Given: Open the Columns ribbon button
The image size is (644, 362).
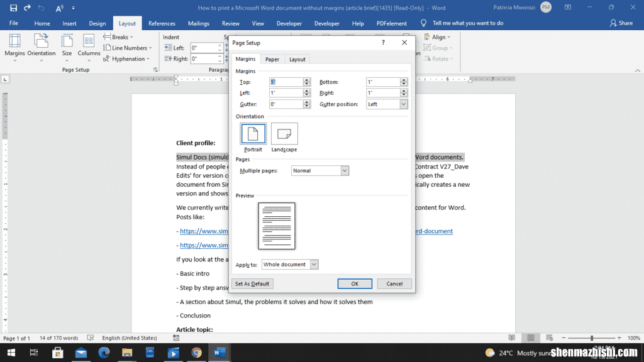Looking at the screenshot, I should [89, 48].
